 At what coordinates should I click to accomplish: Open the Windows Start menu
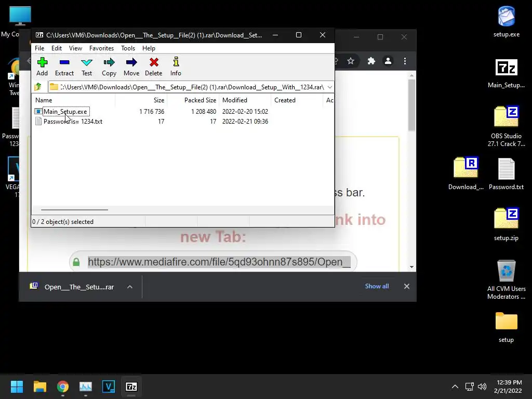(x=17, y=387)
